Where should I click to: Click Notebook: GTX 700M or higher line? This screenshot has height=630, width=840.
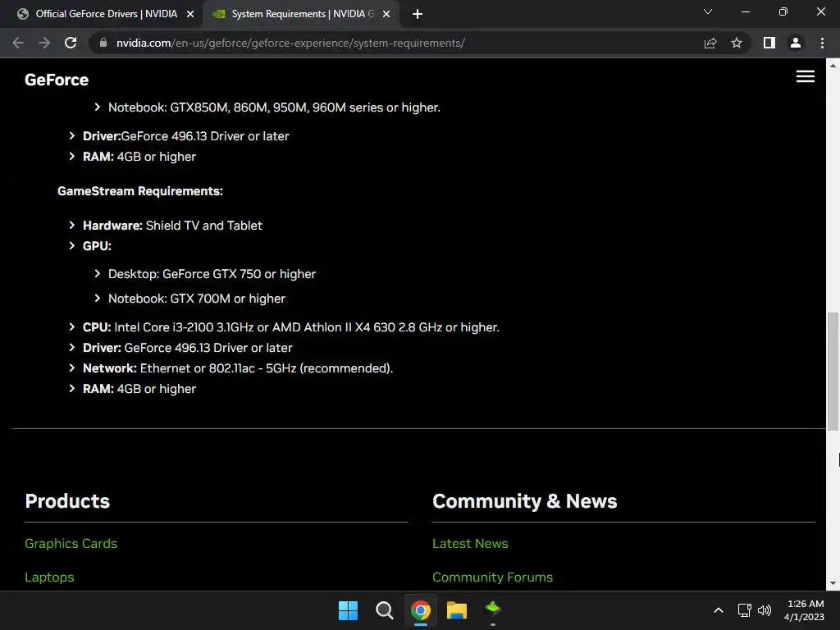(x=197, y=299)
